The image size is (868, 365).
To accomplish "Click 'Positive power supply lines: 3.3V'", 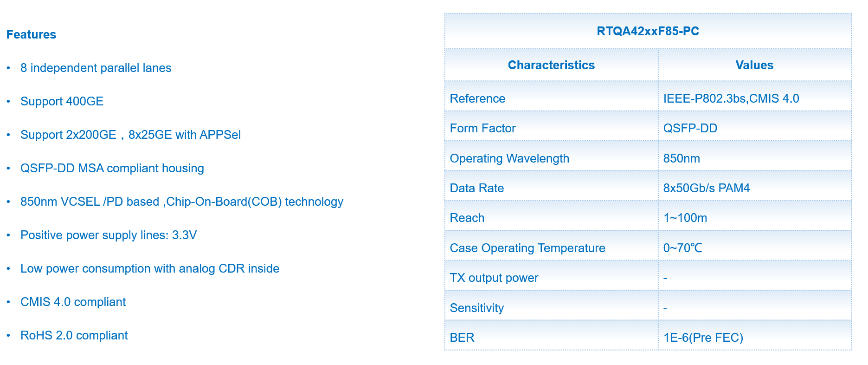I will coord(108,235).
